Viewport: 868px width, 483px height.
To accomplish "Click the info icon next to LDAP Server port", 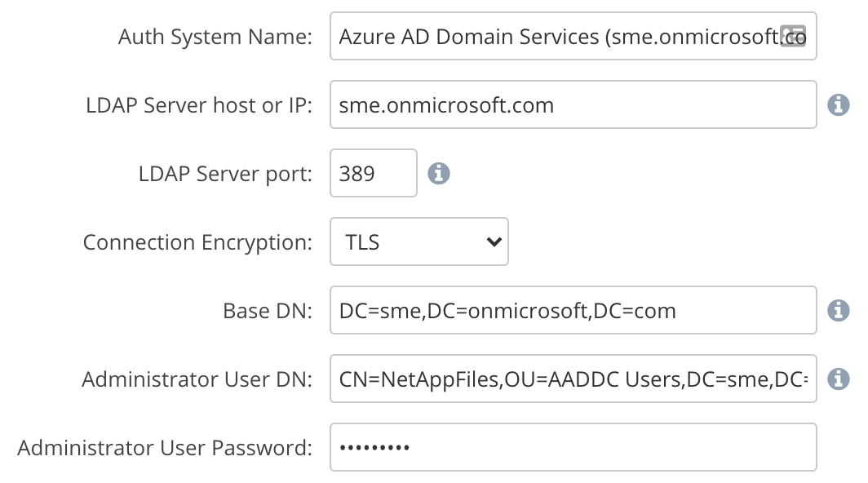I will (x=438, y=173).
